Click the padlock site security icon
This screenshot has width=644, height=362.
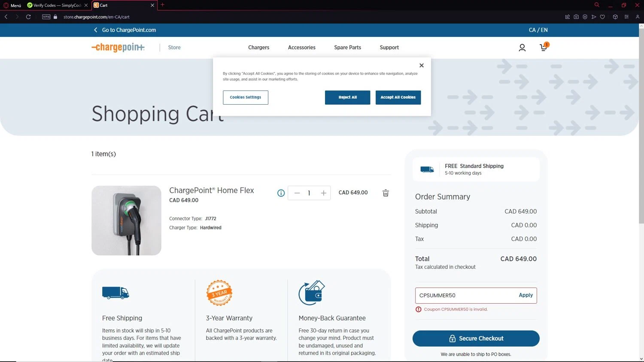pyautogui.click(x=55, y=17)
